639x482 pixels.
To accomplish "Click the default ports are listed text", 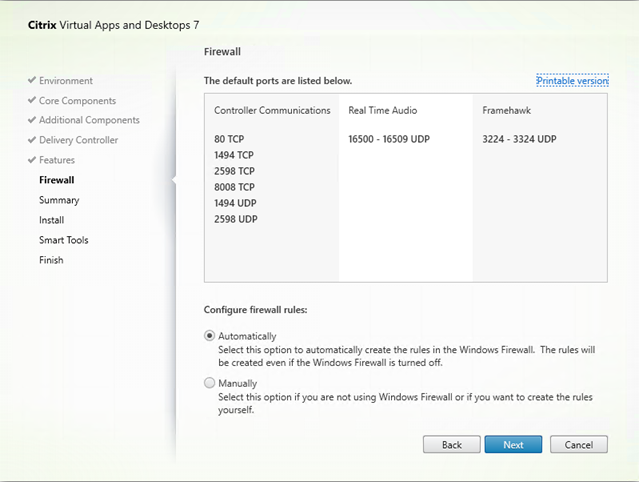I will (278, 81).
